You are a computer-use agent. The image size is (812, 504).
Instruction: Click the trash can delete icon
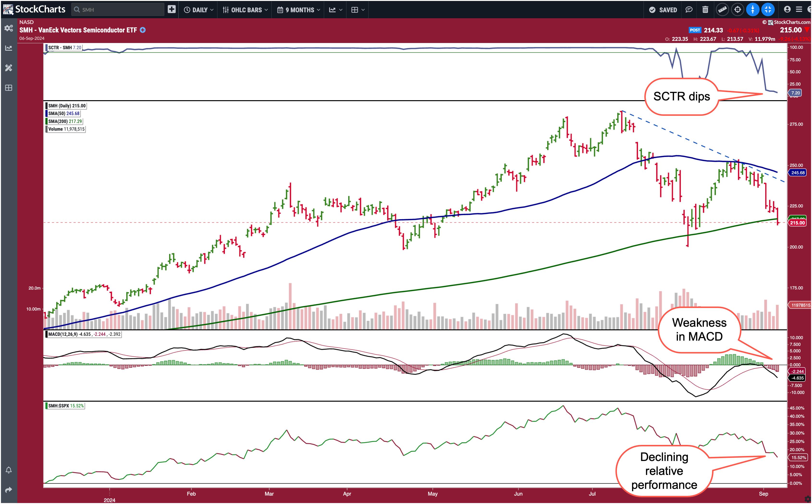[x=705, y=10]
